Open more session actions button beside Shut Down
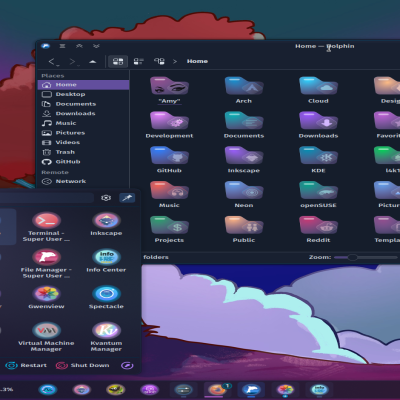This screenshot has height=400, width=400. (x=127, y=365)
